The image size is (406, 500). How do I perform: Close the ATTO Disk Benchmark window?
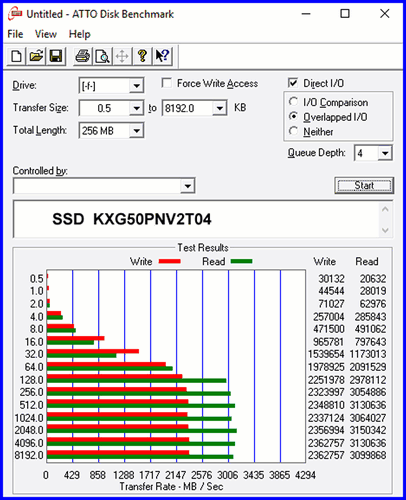click(x=385, y=14)
